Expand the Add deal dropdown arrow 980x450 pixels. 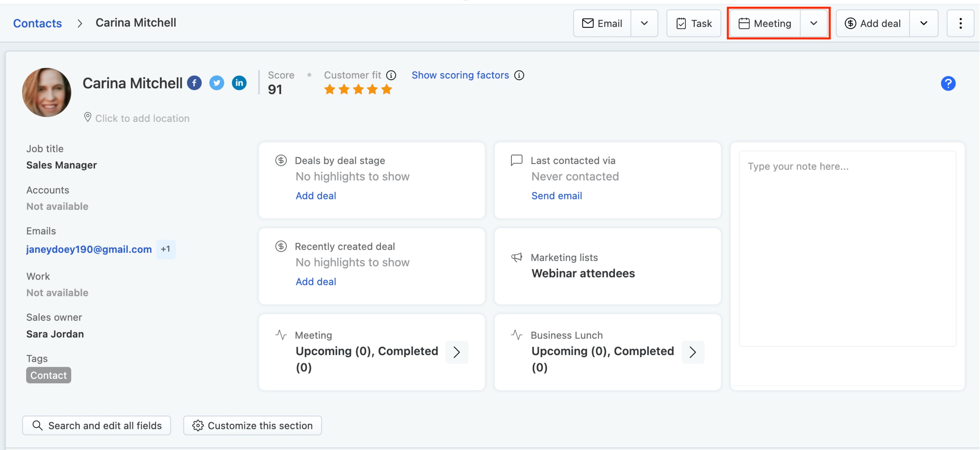click(x=923, y=23)
